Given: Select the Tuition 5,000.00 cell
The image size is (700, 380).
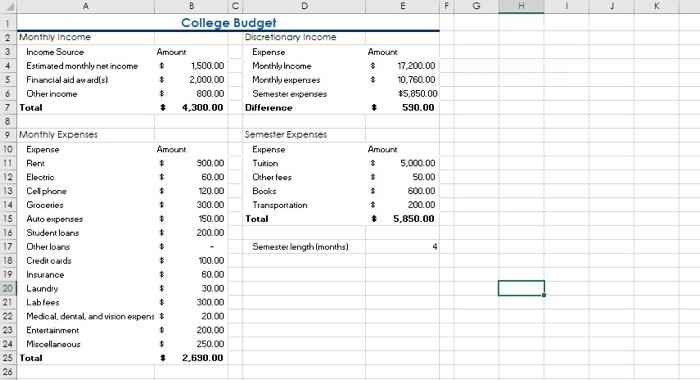Looking at the screenshot, I should 402,163.
